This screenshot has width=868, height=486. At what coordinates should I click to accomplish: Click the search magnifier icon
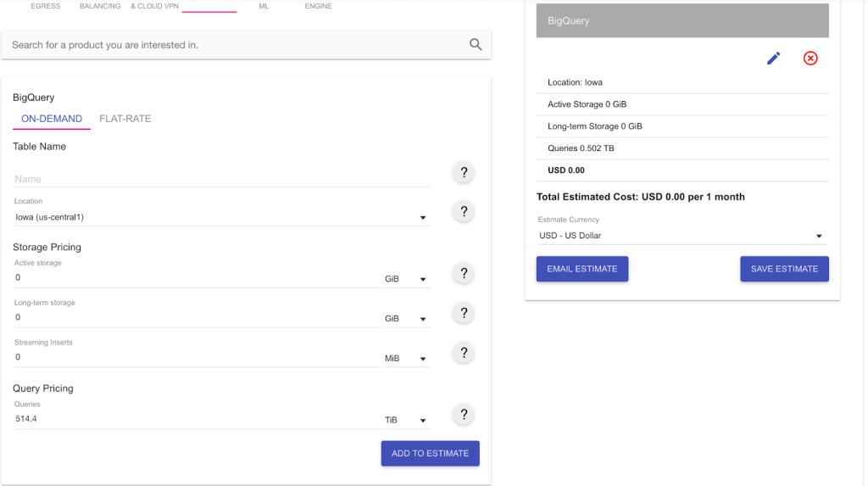(476, 44)
